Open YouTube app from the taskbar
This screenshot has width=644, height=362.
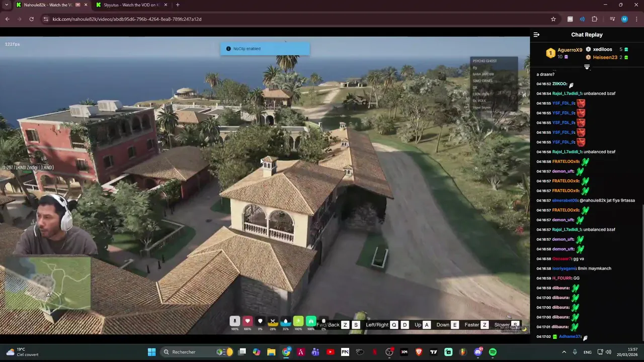(330, 352)
